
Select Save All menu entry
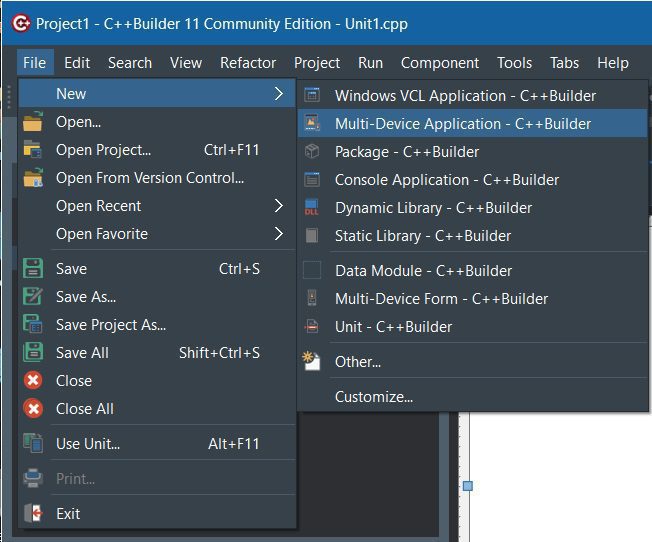(158, 352)
